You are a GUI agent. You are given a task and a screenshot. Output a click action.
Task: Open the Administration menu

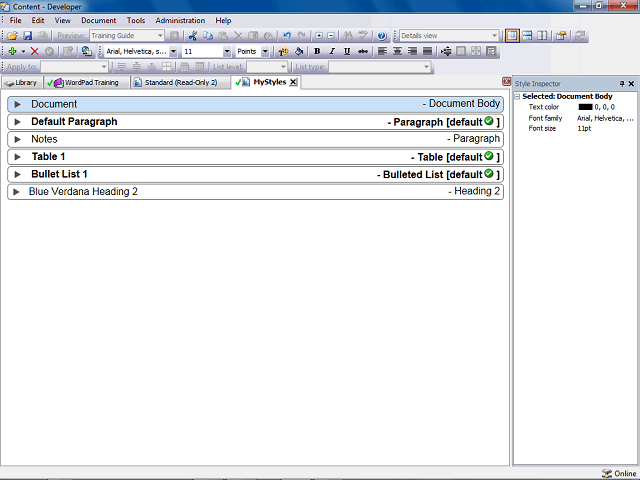pyautogui.click(x=180, y=20)
